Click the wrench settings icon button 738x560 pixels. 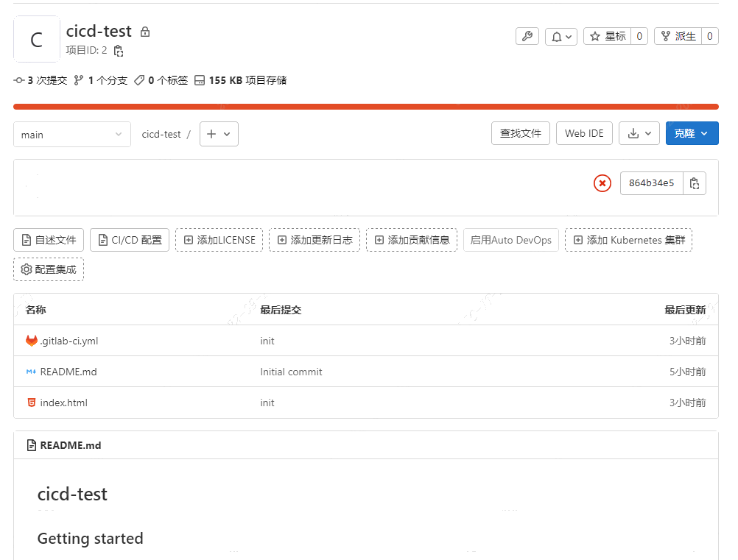click(x=527, y=36)
